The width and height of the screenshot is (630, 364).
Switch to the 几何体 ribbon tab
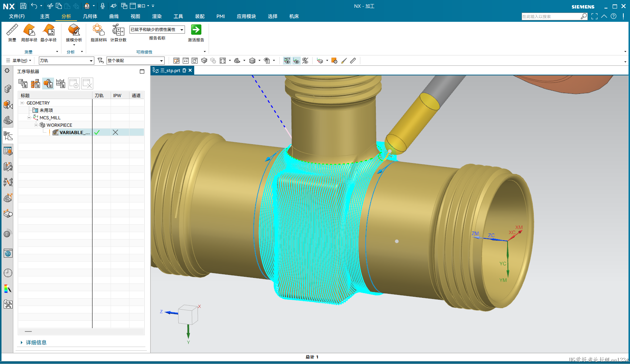point(90,16)
